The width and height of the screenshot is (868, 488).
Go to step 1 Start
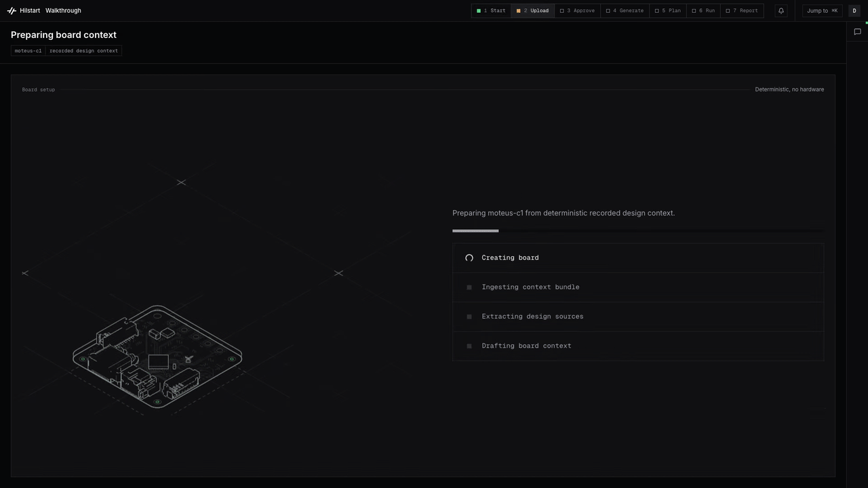491,11
